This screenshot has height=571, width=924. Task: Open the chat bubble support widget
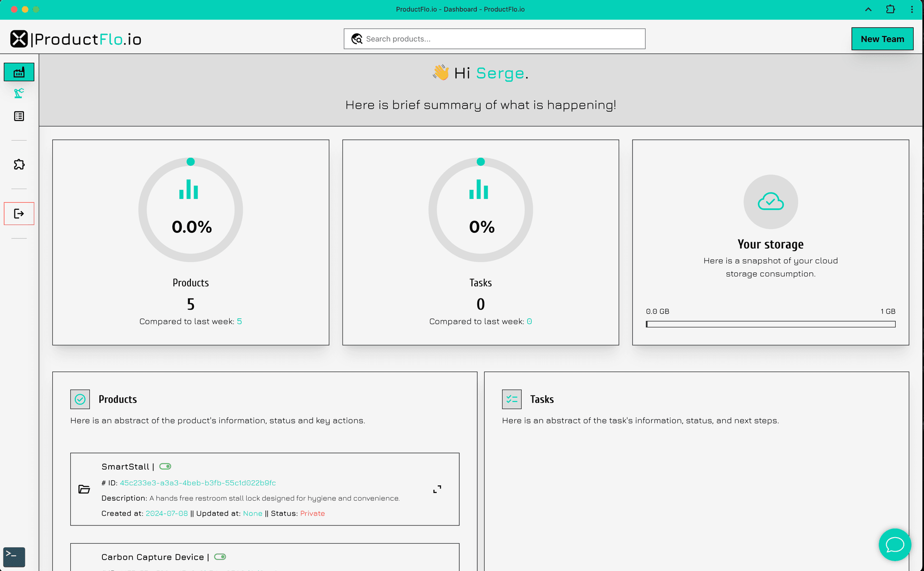click(x=895, y=544)
